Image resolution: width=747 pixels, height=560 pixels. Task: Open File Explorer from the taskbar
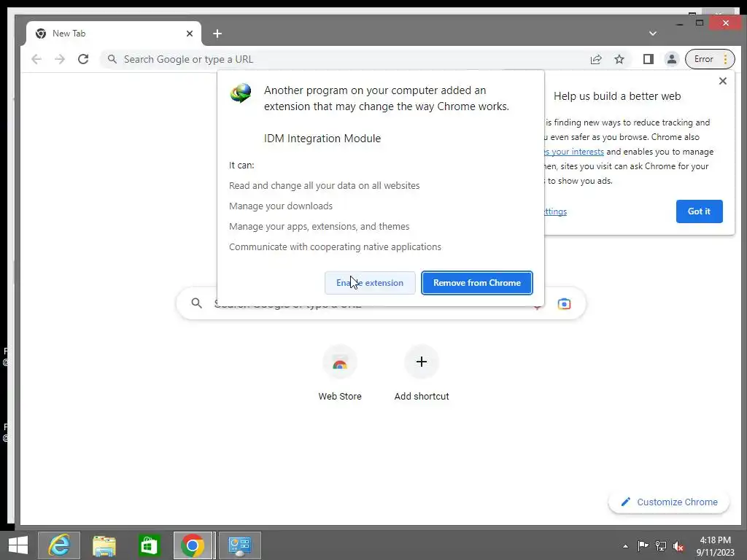[104, 545]
